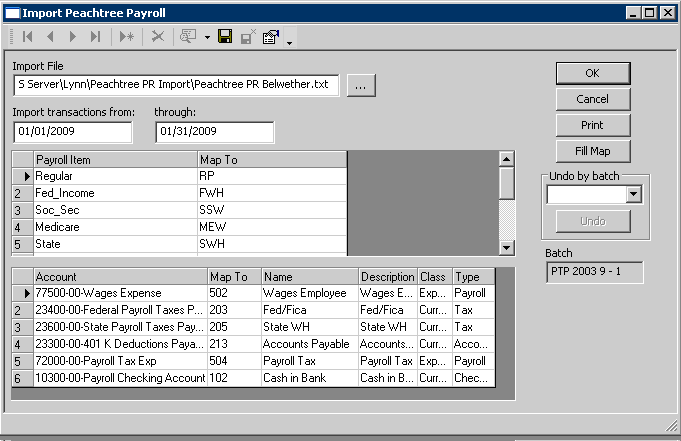Select the Regular payroll item cell
Screen dimensions: 681x441
pyautogui.click(x=116, y=176)
